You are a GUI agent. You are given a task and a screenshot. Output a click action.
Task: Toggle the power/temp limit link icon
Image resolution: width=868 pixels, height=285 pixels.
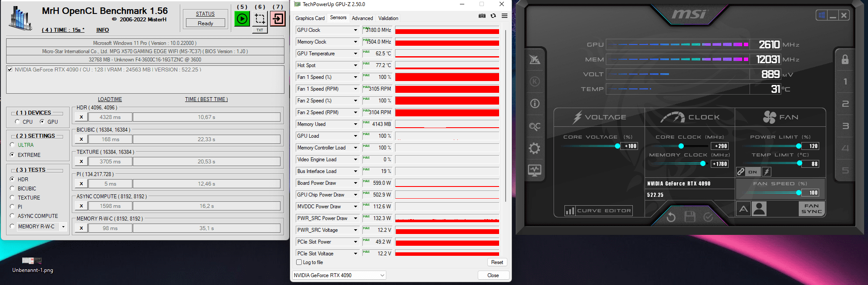pos(741,172)
